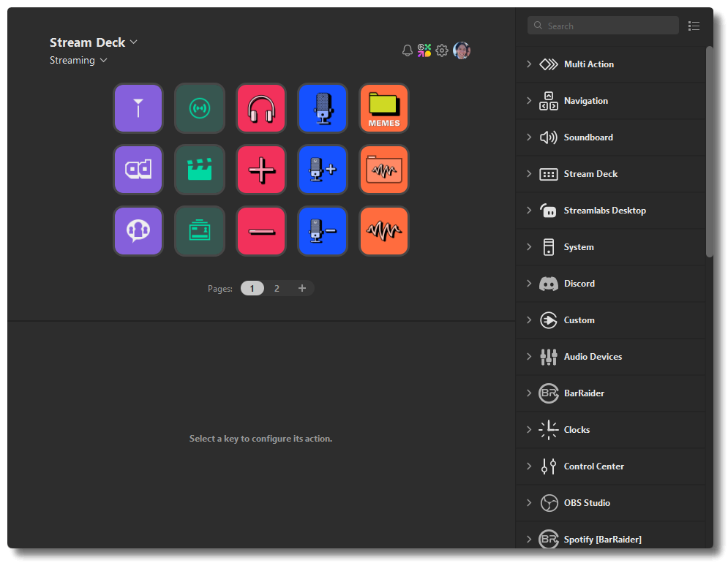Click the actions search field

pos(603,25)
